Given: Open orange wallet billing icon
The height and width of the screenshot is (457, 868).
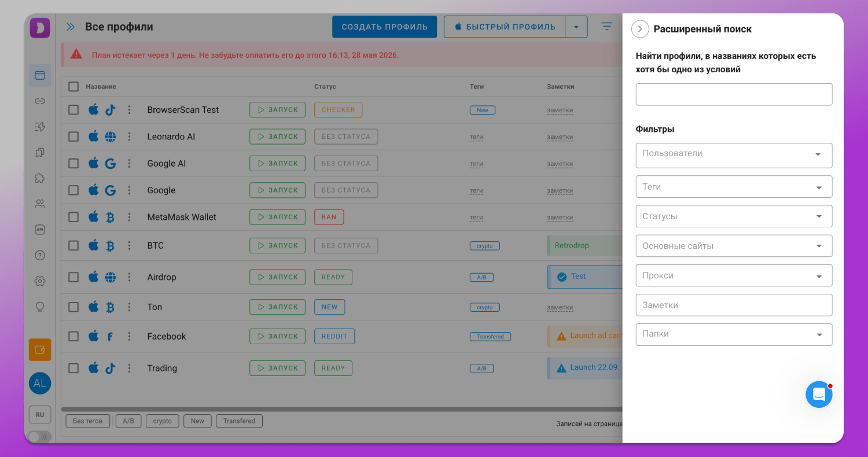Looking at the screenshot, I should pos(40,349).
